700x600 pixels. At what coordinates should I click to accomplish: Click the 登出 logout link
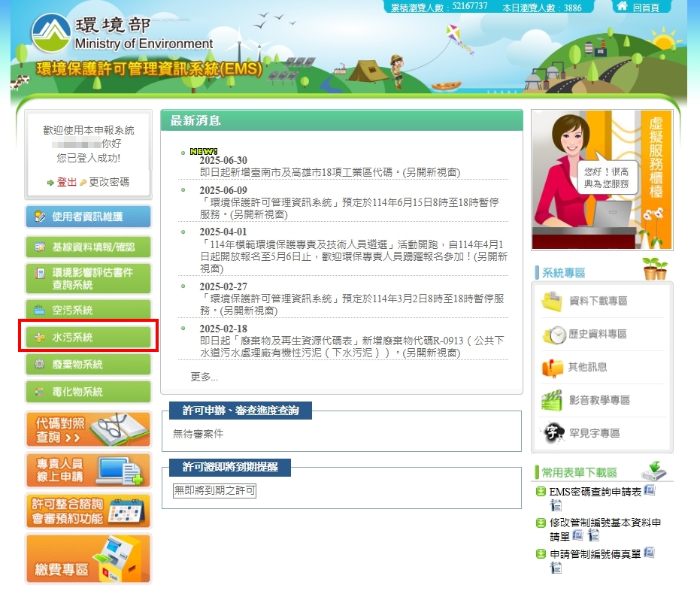(x=66, y=182)
